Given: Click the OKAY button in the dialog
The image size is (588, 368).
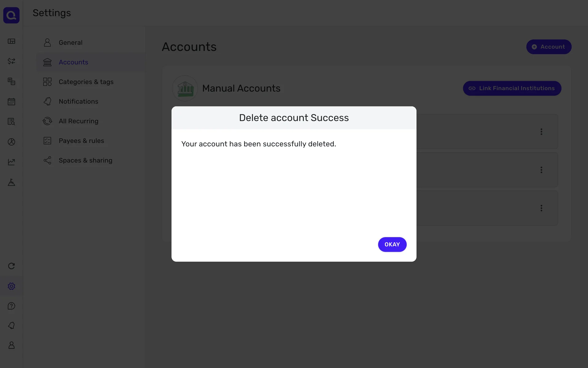Looking at the screenshot, I should point(392,244).
